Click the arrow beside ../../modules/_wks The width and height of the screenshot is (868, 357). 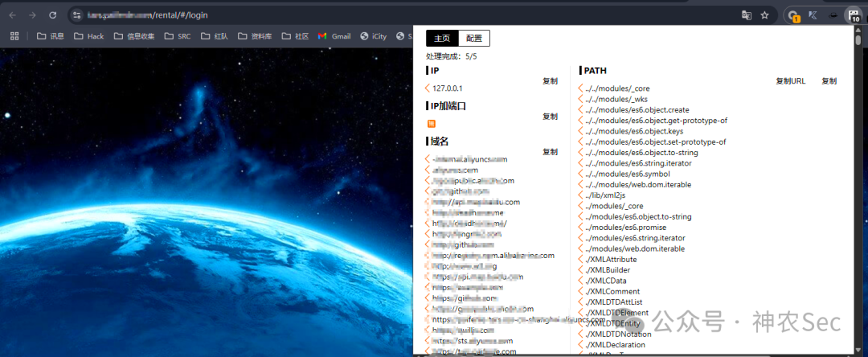(580, 99)
